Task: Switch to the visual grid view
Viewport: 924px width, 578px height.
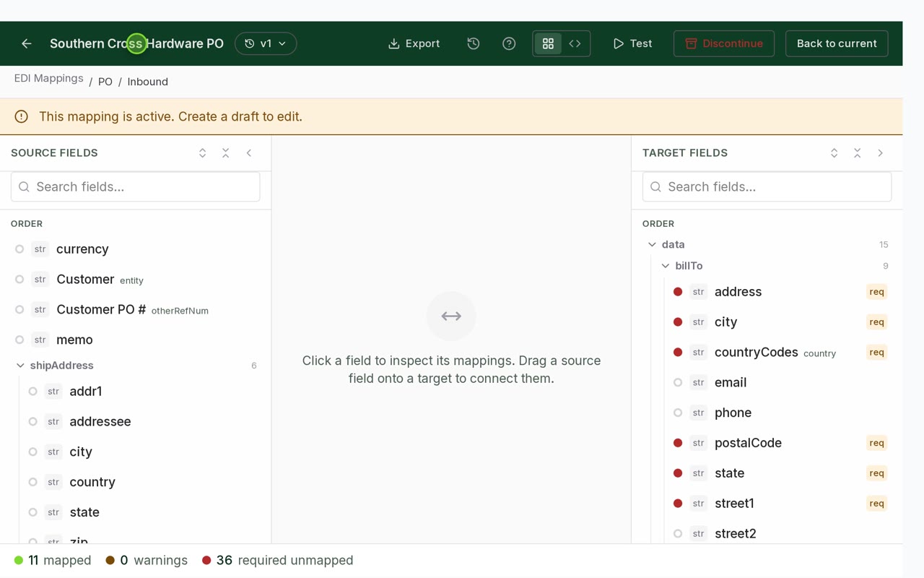Action: pyautogui.click(x=548, y=43)
